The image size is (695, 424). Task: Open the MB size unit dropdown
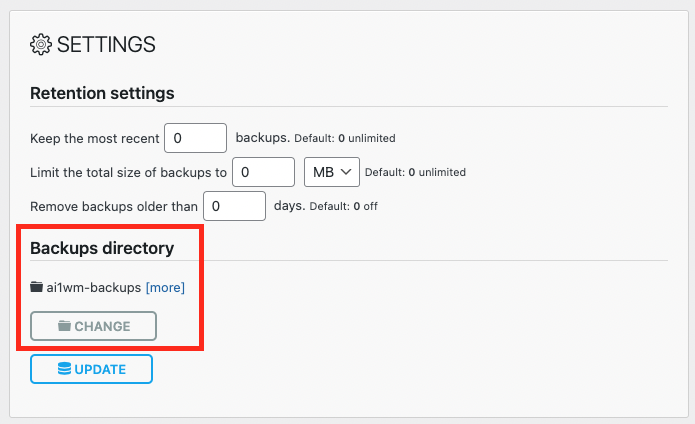tap(331, 172)
